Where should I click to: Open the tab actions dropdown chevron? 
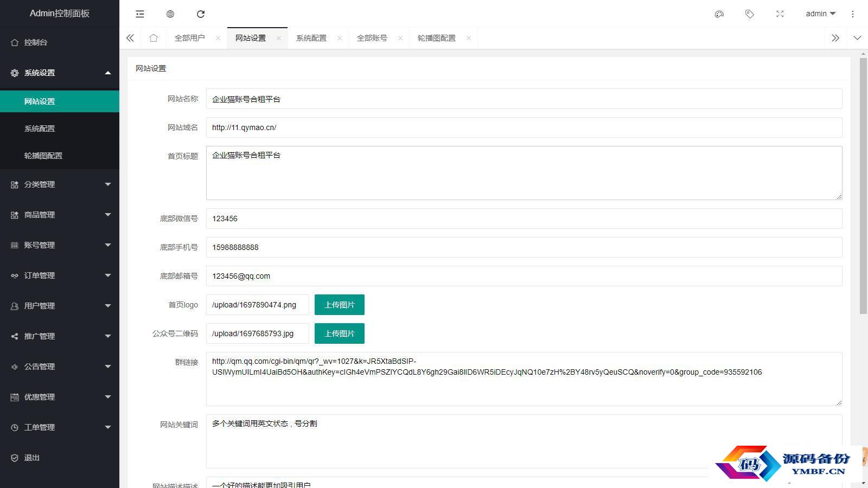857,38
